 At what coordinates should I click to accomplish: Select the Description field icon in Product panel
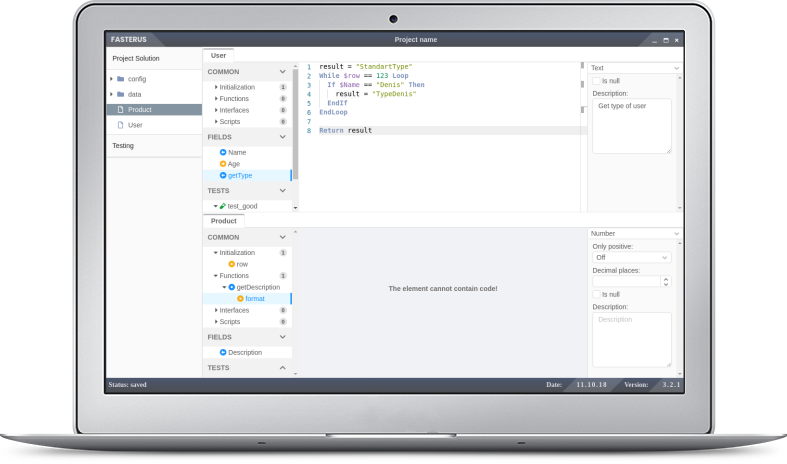(x=223, y=352)
